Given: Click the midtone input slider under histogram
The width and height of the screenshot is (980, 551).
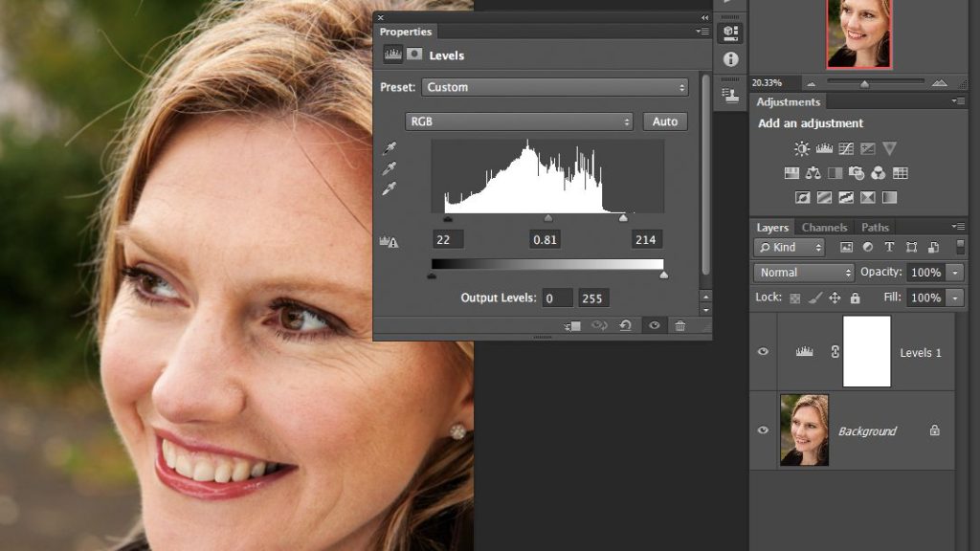Looking at the screenshot, I should (x=548, y=219).
